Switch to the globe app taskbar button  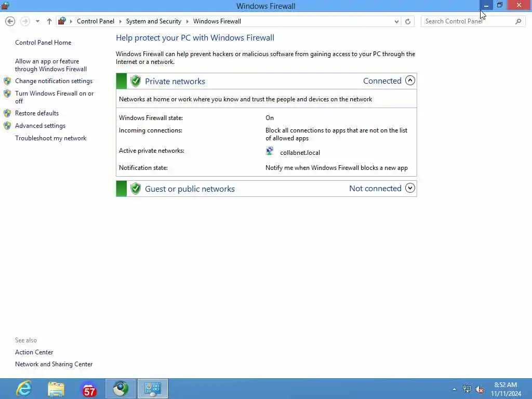pos(121,389)
